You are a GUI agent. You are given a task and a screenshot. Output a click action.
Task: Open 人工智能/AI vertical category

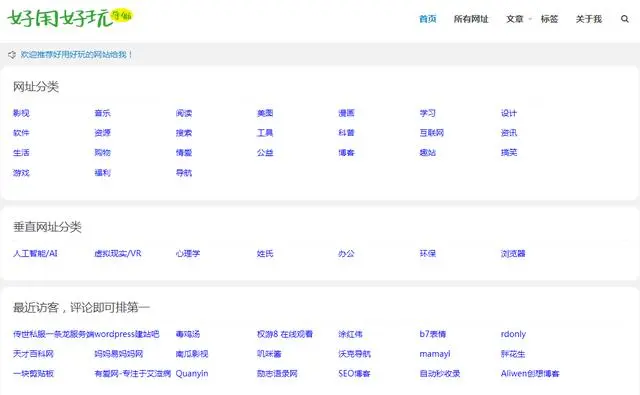(35, 253)
